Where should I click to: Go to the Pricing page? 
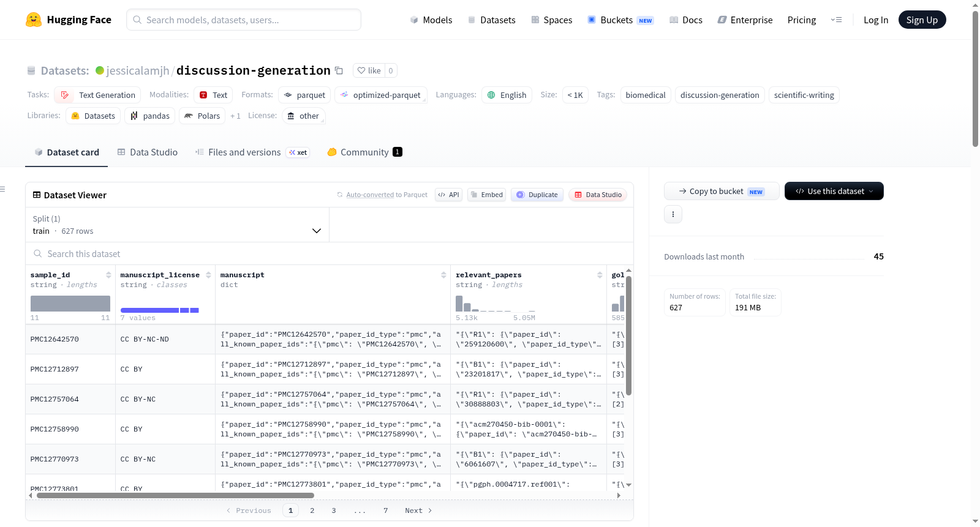(x=802, y=20)
